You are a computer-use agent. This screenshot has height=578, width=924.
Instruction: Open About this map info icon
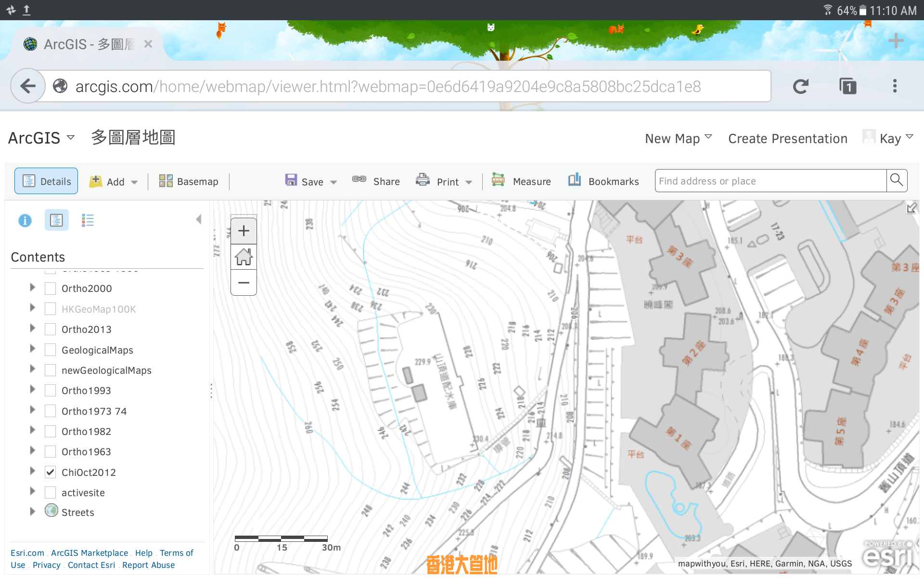coord(25,221)
